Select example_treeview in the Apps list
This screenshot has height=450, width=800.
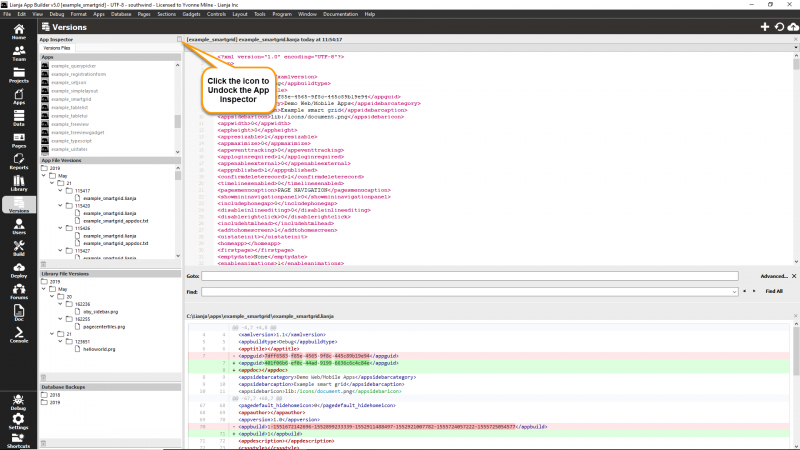[x=70, y=124]
